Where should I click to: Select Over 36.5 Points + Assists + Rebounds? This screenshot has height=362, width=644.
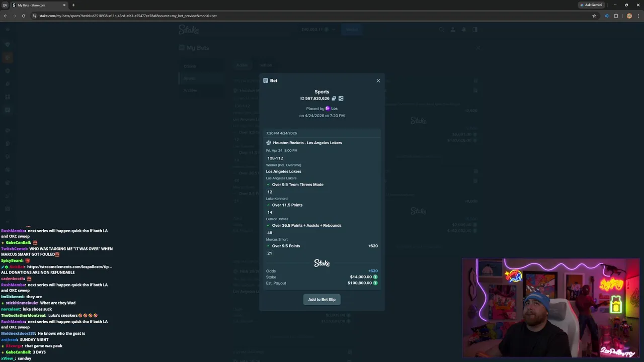[x=306, y=226]
